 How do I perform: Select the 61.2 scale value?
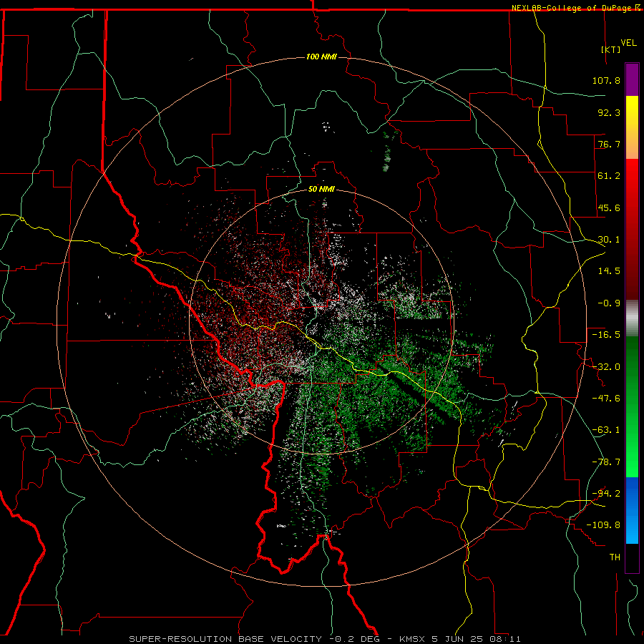pyautogui.click(x=609, y=176)
